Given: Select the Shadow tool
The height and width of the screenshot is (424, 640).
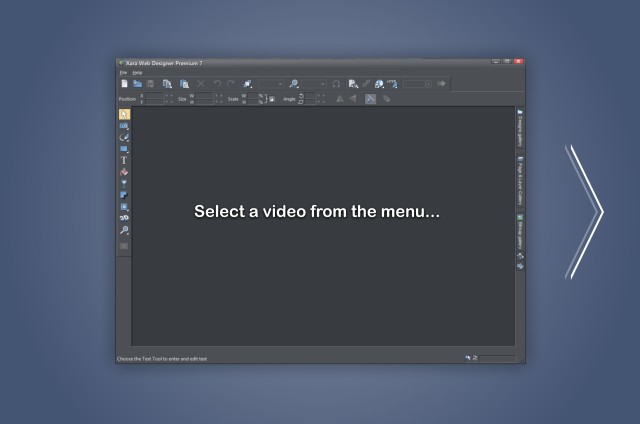Looking at the screenshot, I should [x=124, y=195].
